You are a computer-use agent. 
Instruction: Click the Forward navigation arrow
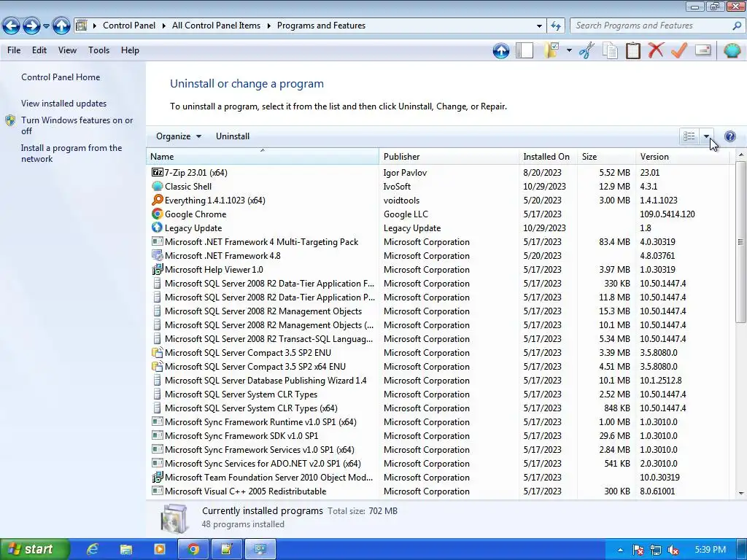pyautogui.click(x=31, y=26)
